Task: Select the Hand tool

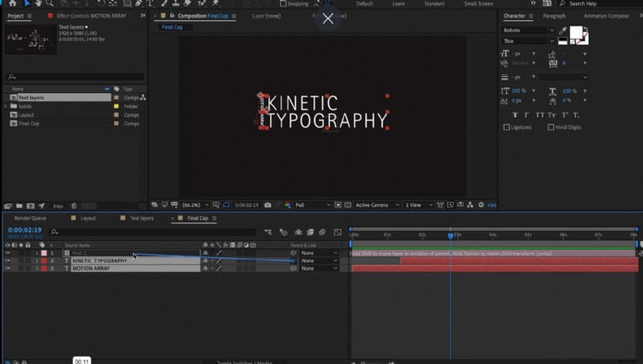Action: point(38,3)
